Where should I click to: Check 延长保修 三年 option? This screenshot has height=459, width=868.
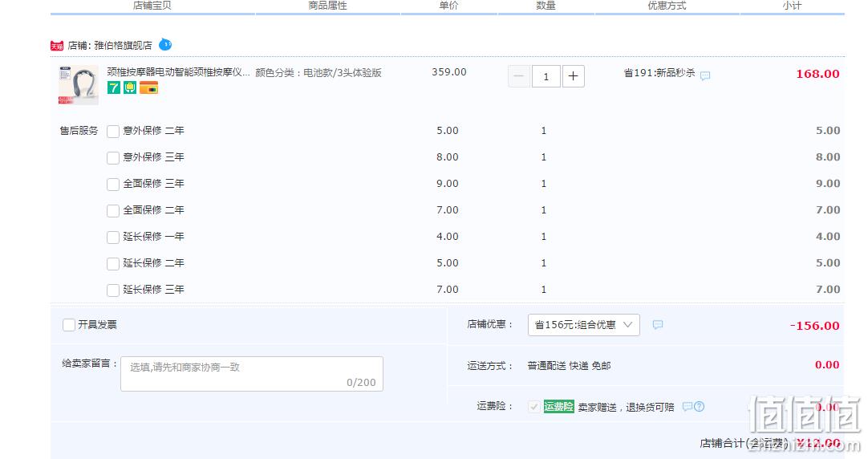pyautogui.click(x=113, y=290)
